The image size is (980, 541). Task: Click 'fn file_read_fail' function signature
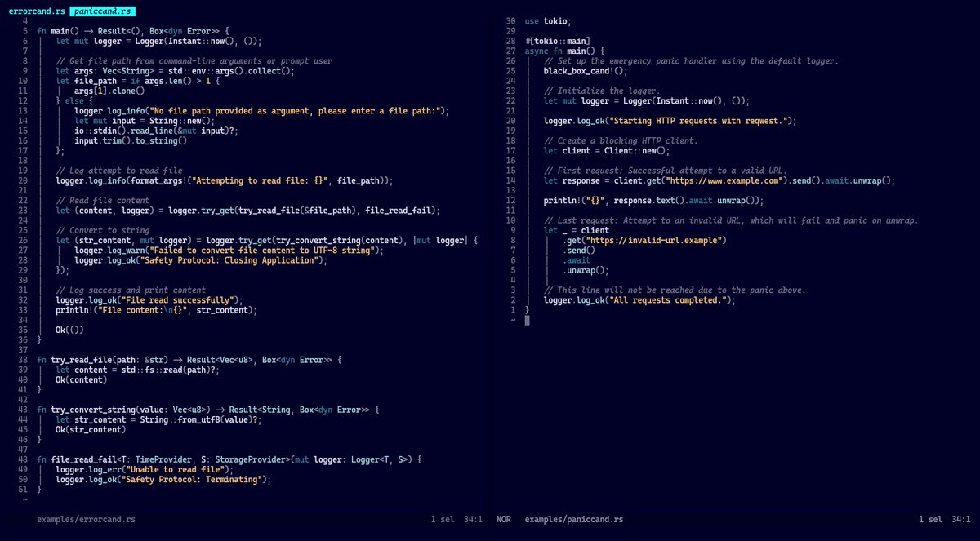pos(229,459)
